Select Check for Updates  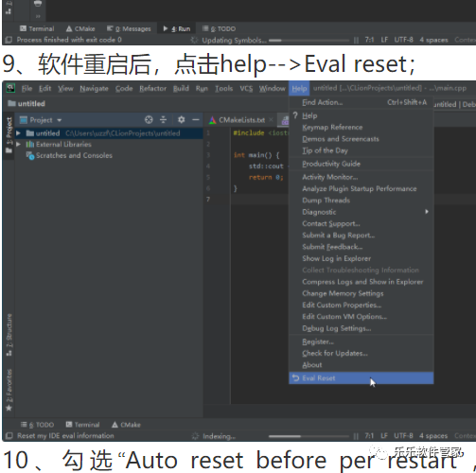click(x=361, y=354)
